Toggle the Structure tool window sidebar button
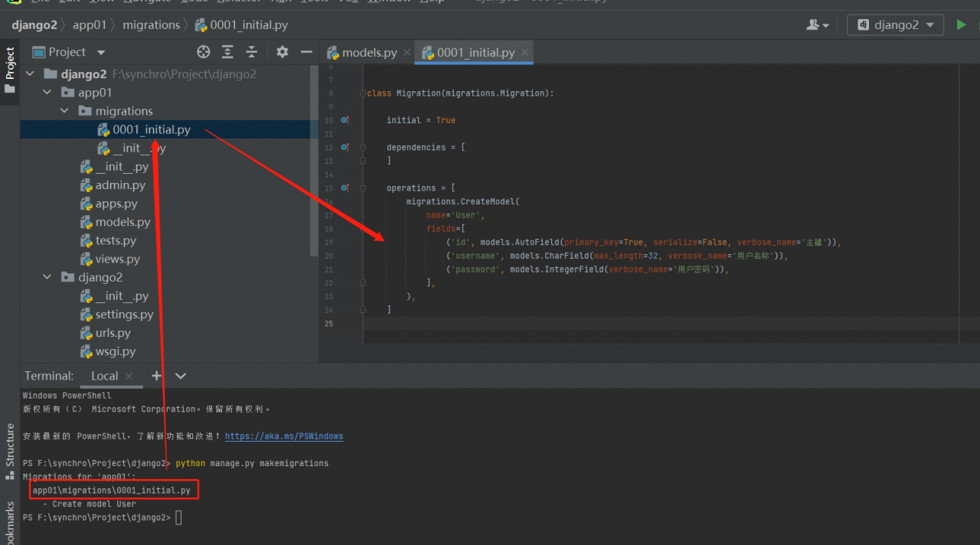 click(10, 450)
